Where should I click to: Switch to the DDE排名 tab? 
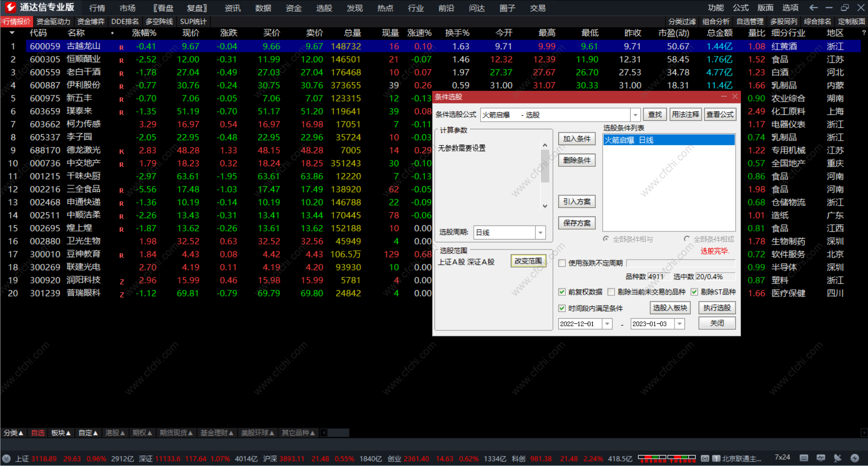pyautogui.click(x=125, y=21)
